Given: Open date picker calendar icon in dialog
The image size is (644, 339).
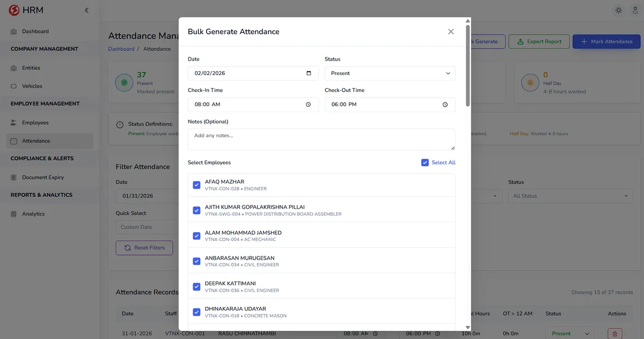Looking at the screenshot, I should coord(309,73).
